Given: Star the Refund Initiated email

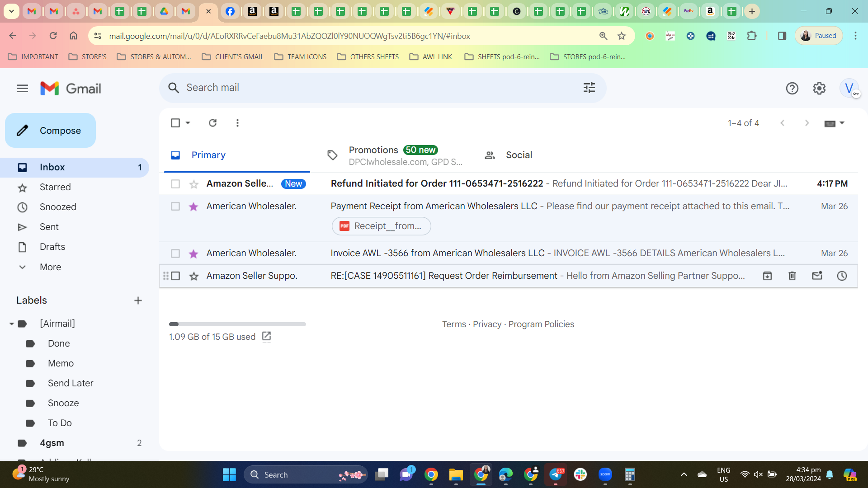Looking at the screenshot, I should [193, 184].
